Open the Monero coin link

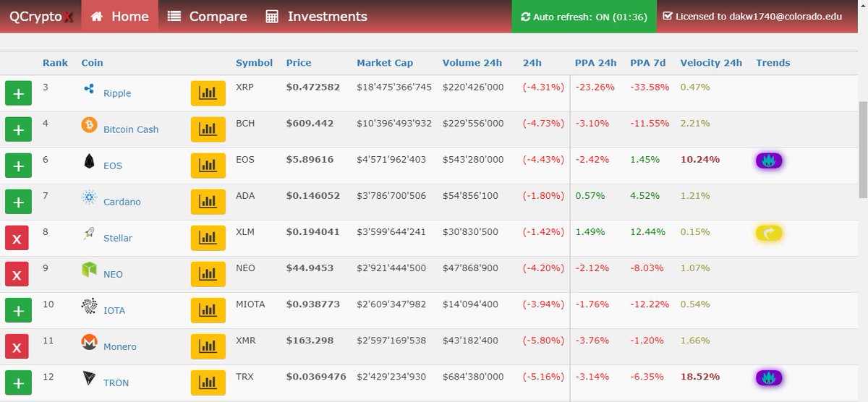120,346
